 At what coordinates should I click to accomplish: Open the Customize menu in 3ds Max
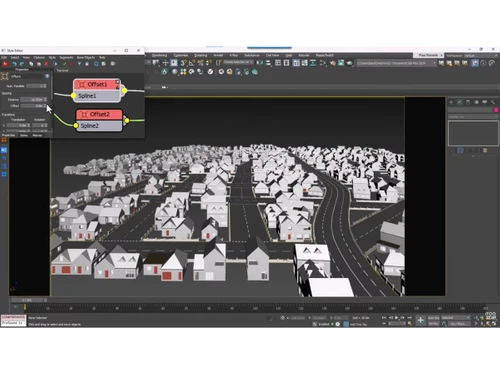pyautogui.click(x=181, y=55)
